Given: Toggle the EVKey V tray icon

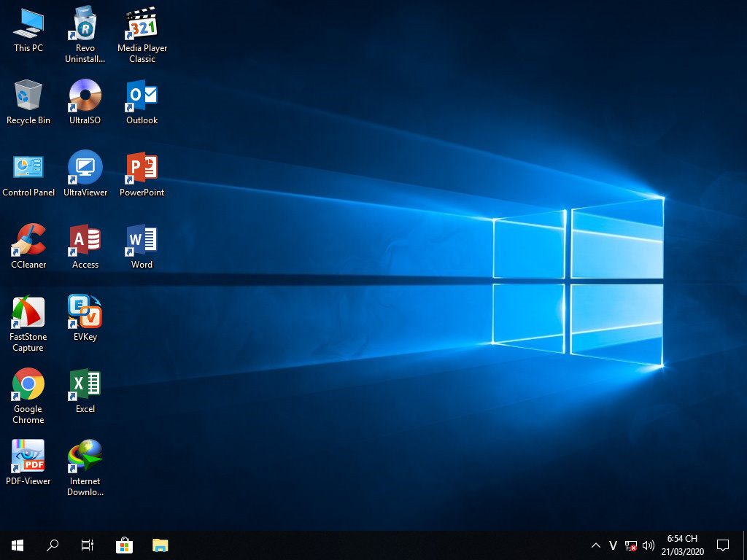Looking at the screenshot, I should click(x=613, y=545).
